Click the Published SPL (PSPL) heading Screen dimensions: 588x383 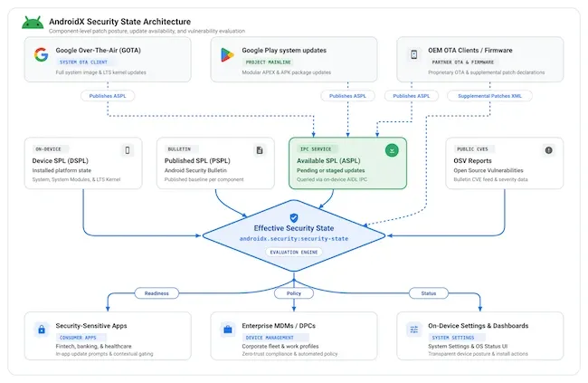[x=197, y=160]
